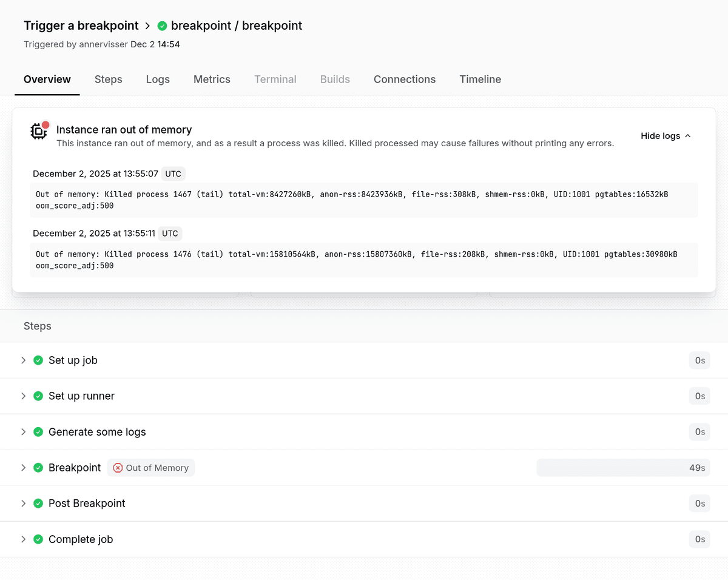
Task: Open the Metrics tab
Action: tap(212, 79)
